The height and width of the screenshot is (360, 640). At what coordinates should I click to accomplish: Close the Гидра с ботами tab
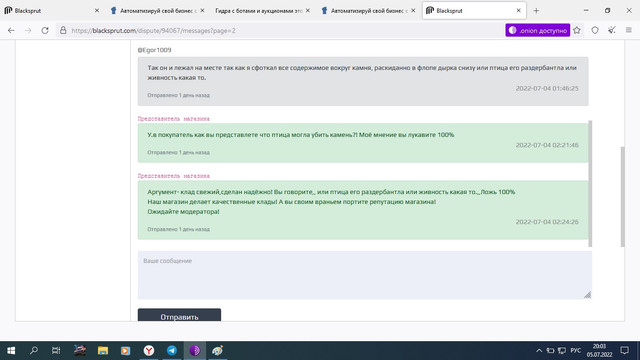(x=308, y=11)
